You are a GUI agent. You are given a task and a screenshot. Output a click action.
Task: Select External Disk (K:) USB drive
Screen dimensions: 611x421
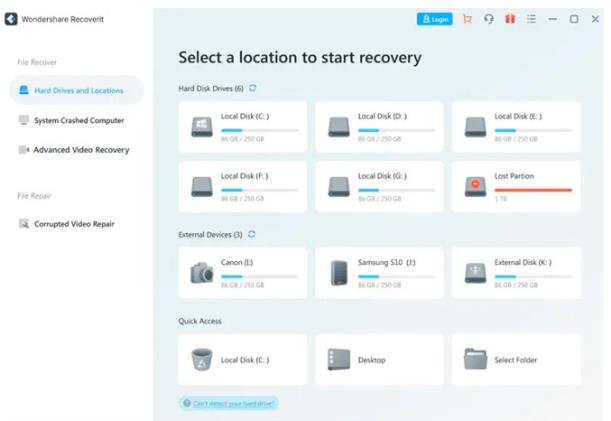click(x=516, y=272)
